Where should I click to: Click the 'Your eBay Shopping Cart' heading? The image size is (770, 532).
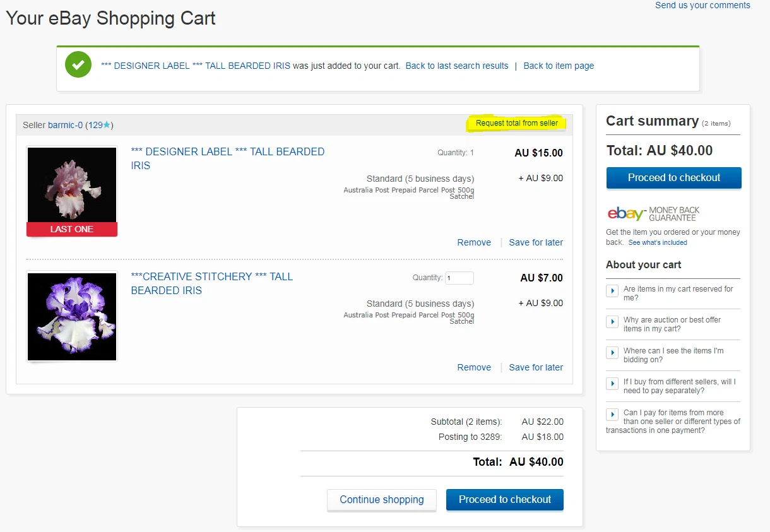[x=110, y=18]
